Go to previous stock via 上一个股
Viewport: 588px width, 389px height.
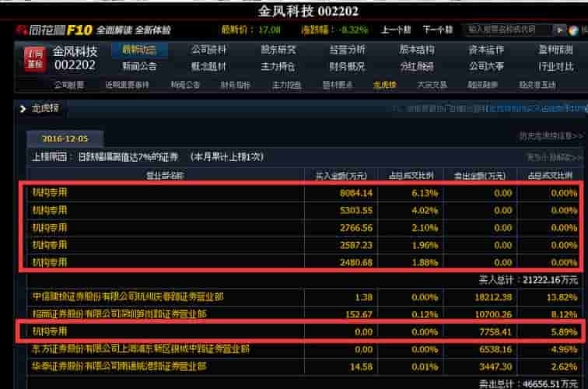396,30
